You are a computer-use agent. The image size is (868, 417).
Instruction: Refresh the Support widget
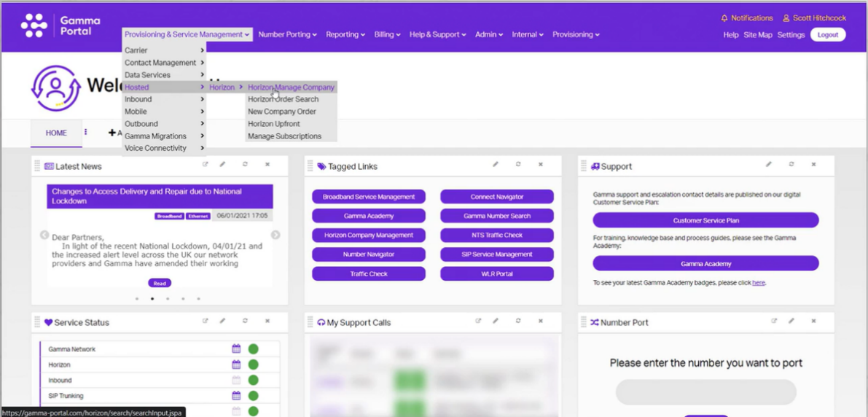point(791,165)
